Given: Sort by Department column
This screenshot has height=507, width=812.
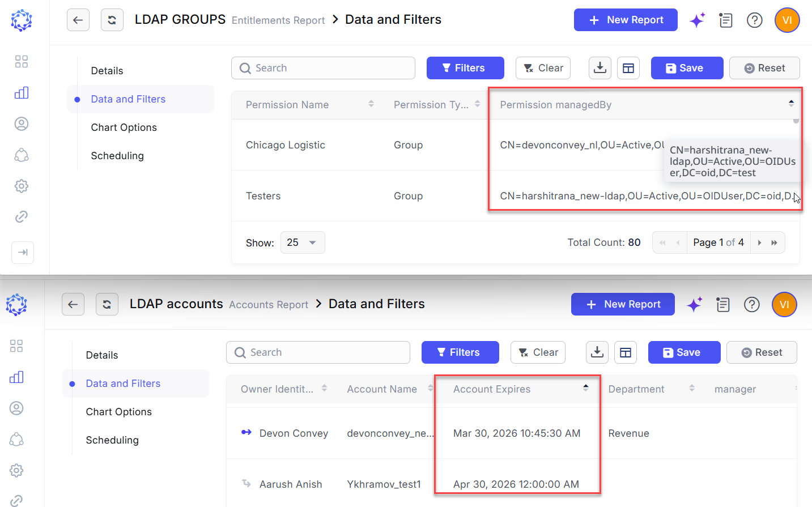Looking at the screenshot, I should 692,389.
